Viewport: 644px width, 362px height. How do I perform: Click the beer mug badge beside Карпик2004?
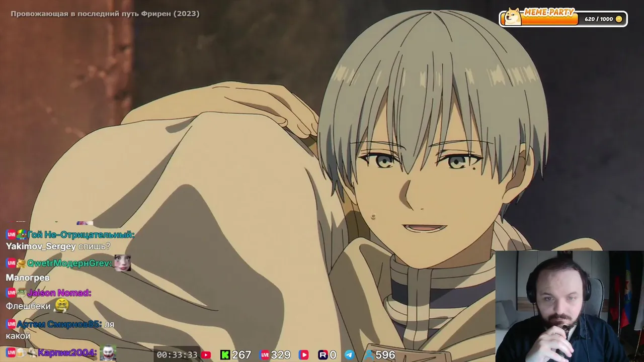point(21,353)
